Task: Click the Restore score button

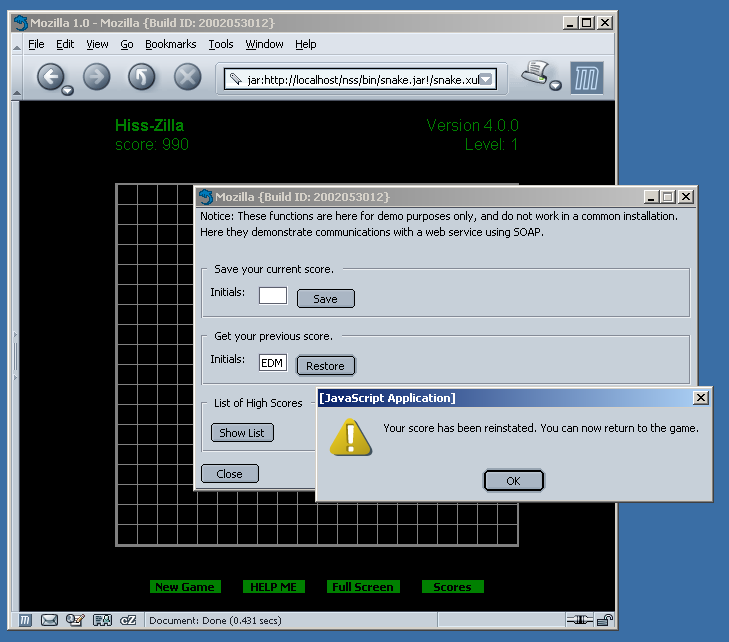Action: pos(325,366)
